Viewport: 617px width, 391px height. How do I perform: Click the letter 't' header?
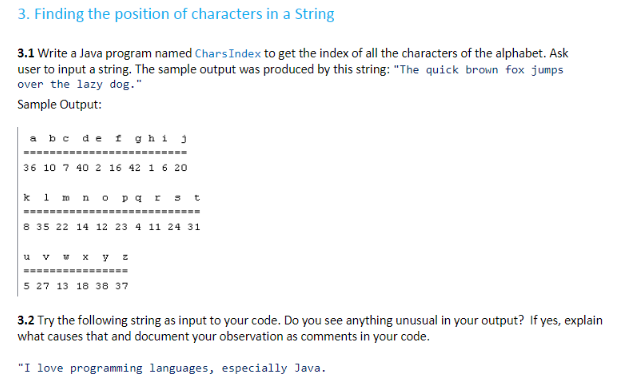pyautogui.click(x=197, y=197)
